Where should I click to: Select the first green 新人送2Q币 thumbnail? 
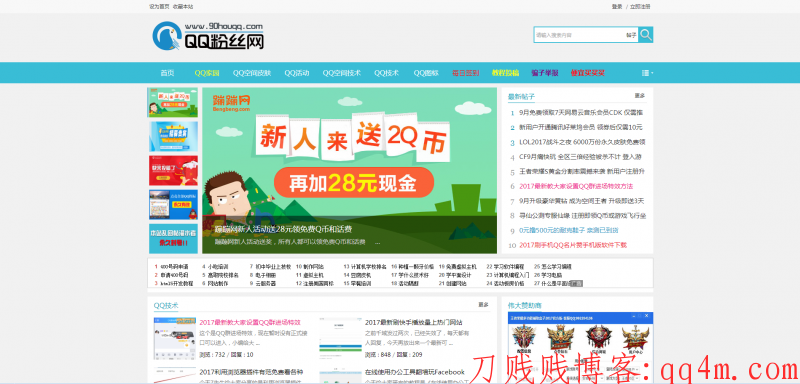pos(173,103)
